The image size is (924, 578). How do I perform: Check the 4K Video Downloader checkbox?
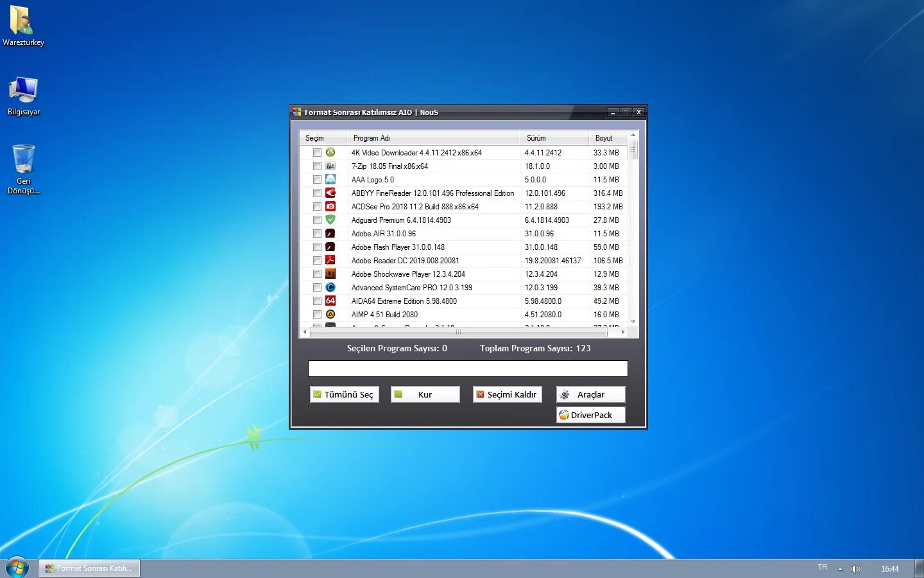pos(317,153)
